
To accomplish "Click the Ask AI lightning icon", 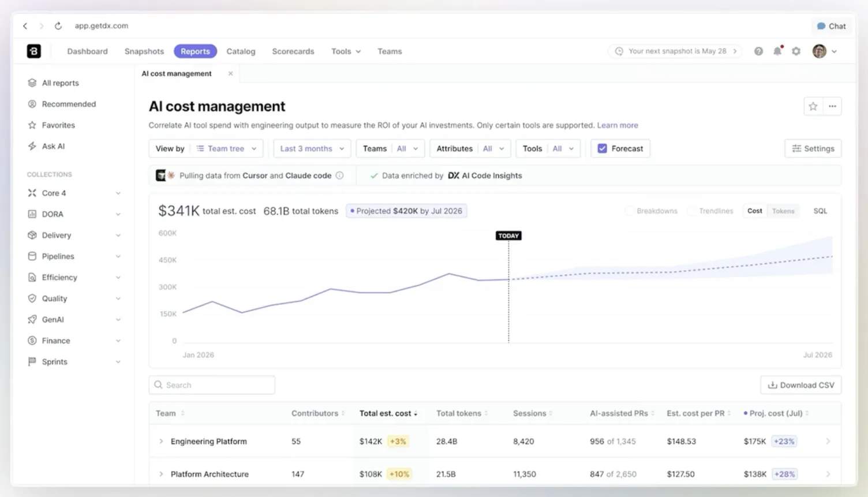I will [x=32, y=146].
